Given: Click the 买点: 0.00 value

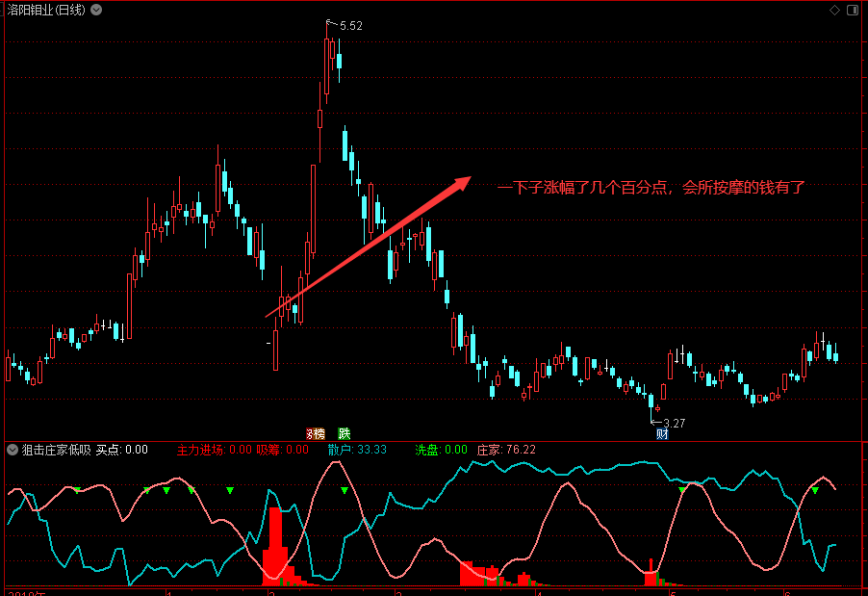Looking at the screenshot, I should (122, 450).
